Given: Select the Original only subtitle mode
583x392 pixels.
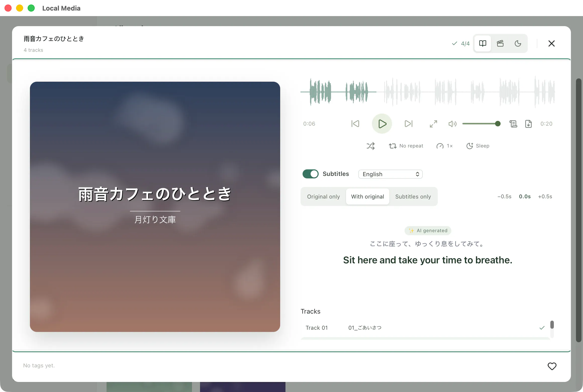Looking at the screenshot, I should 323,197.
